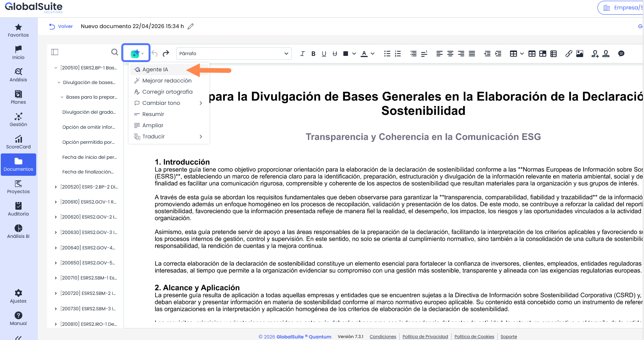This screenshot has height=340, width=644.
Task: Select the Fecha de finalización tree item
Action: pos(88,172)
